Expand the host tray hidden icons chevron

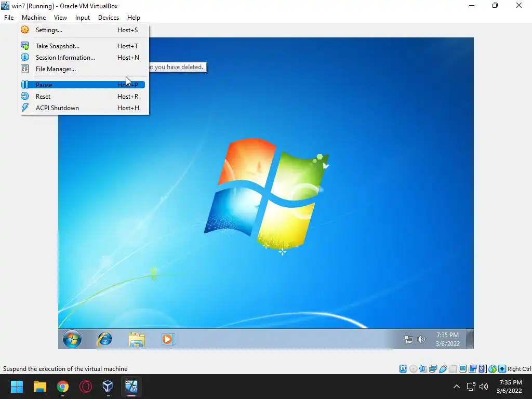[457, 387]
